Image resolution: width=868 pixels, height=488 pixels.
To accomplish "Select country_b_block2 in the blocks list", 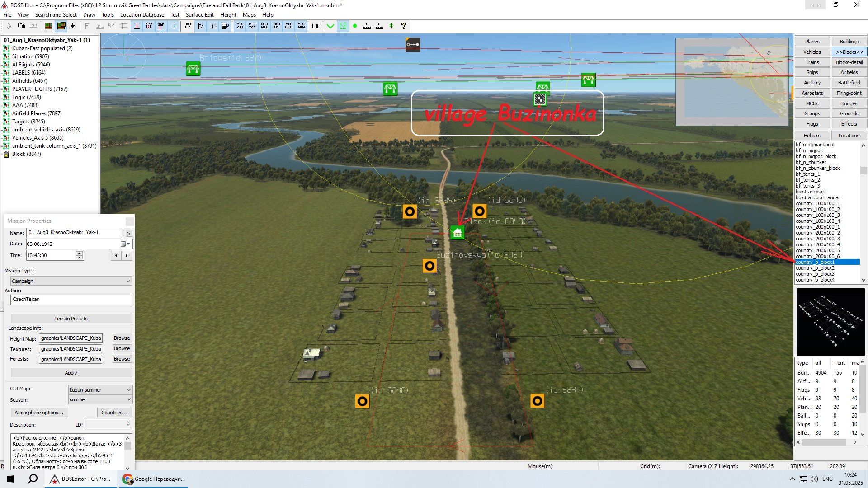I will (x=815, y=268).
